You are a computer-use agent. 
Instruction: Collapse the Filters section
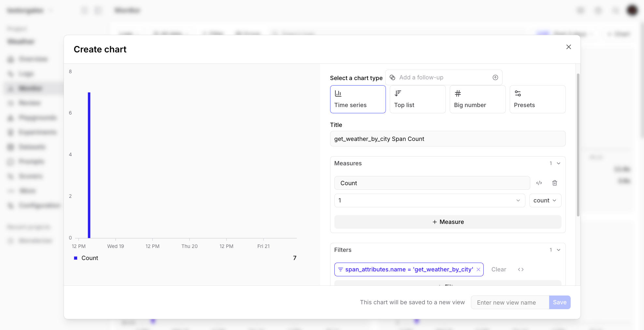[x=559, y=250]
